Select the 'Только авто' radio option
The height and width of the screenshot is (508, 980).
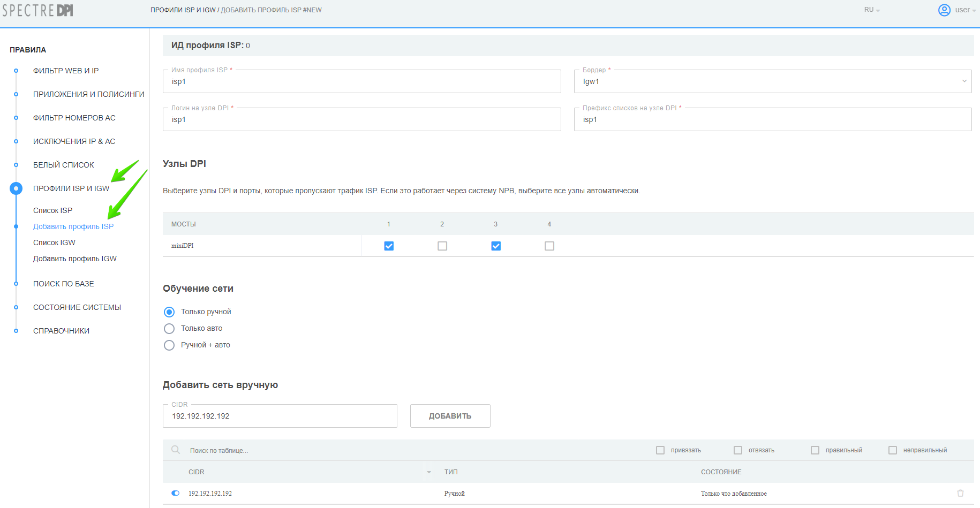coord(169,329)
